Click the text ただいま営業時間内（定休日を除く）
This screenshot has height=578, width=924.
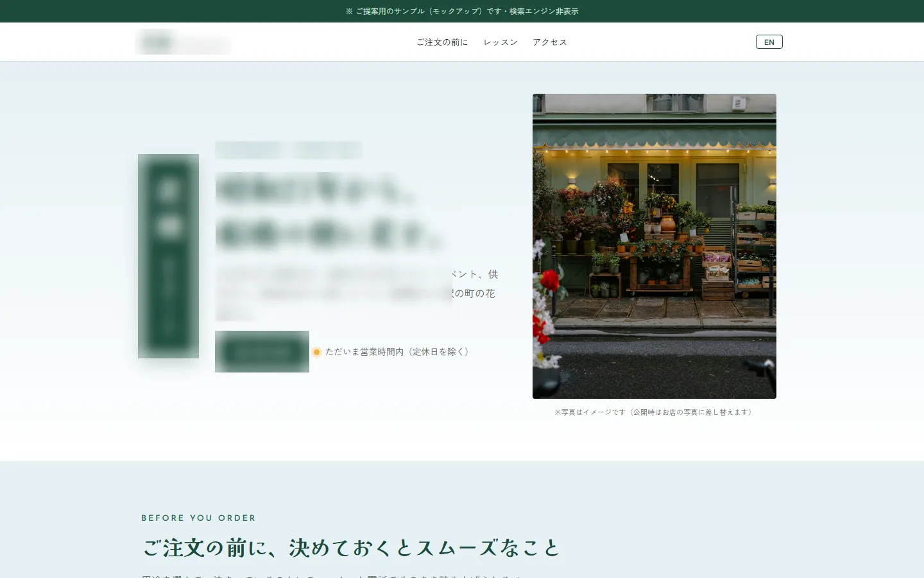pos(397,352)
